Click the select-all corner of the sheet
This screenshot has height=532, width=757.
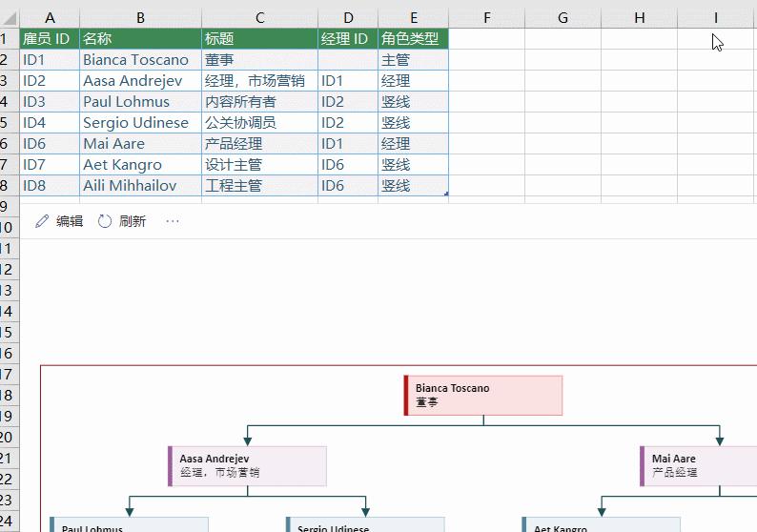click(x=10, y=18)
